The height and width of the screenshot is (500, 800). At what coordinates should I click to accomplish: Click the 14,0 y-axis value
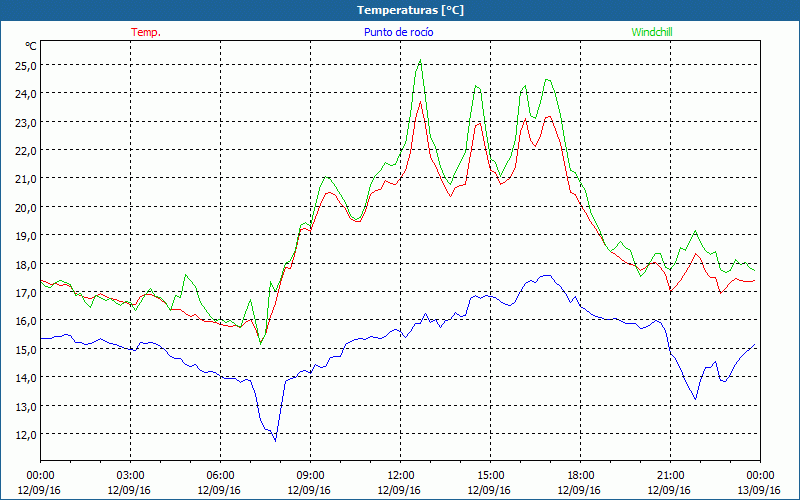click(x=26, y=378)
